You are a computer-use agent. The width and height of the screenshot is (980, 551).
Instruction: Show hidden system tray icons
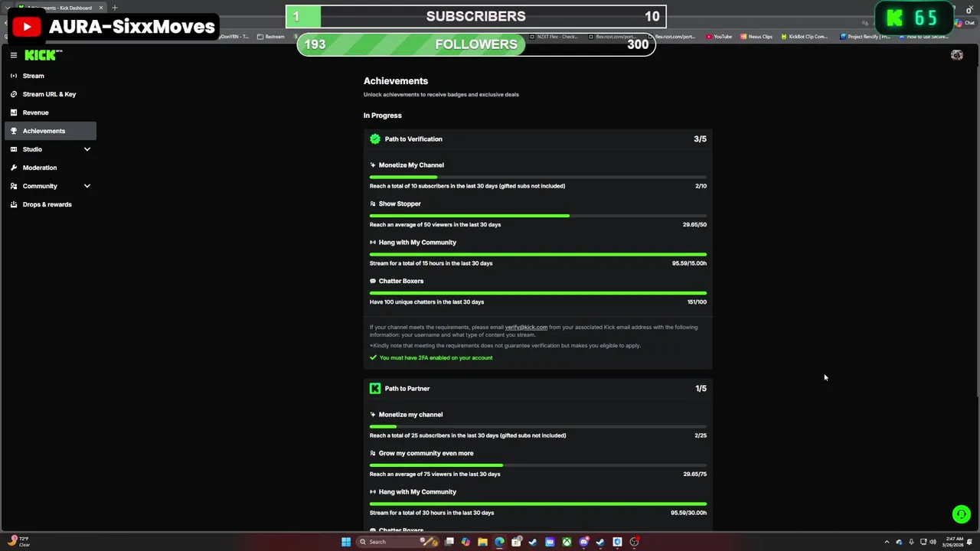click(887, 542)
